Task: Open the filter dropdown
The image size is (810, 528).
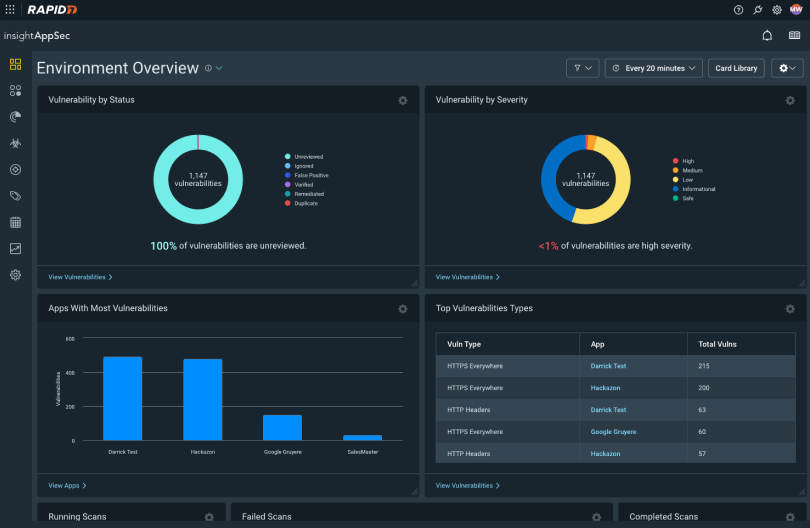Action: pyautogui.click(x=582, y=68)
